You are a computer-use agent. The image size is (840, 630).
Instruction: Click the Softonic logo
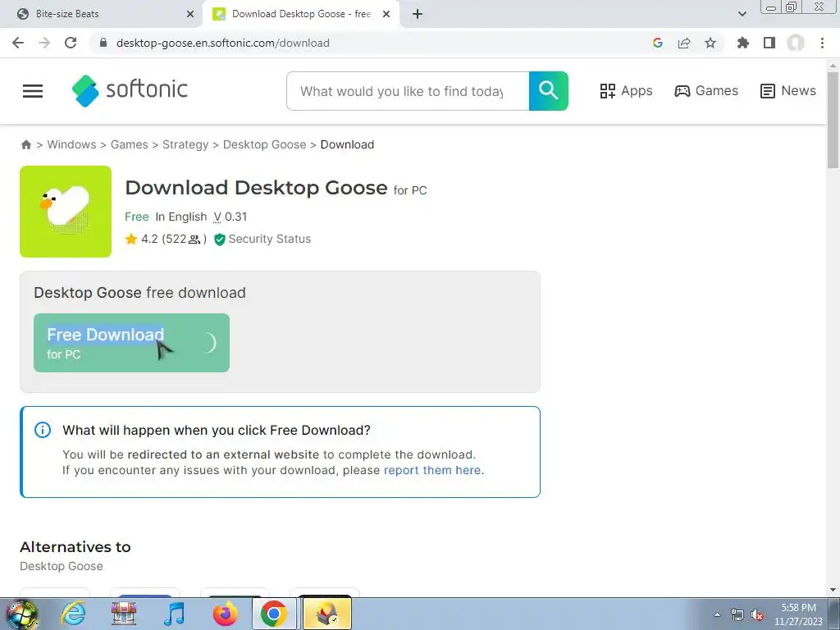tap(130, 90)
